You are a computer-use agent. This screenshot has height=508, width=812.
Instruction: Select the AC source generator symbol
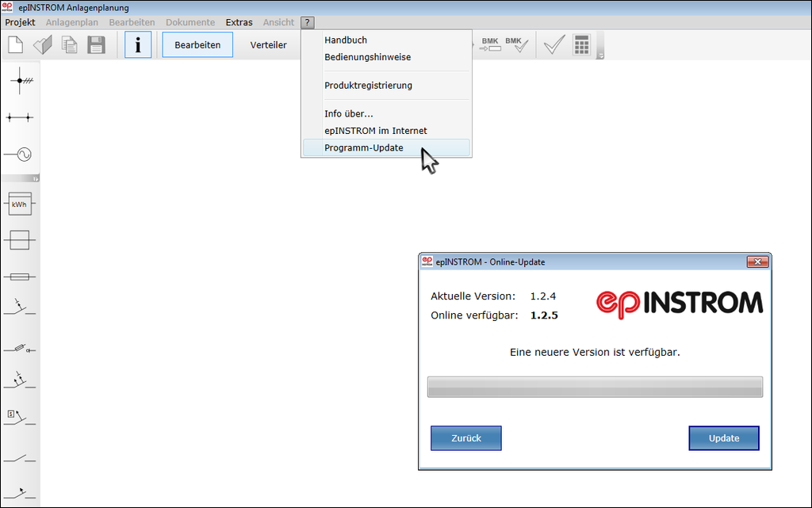20,155
